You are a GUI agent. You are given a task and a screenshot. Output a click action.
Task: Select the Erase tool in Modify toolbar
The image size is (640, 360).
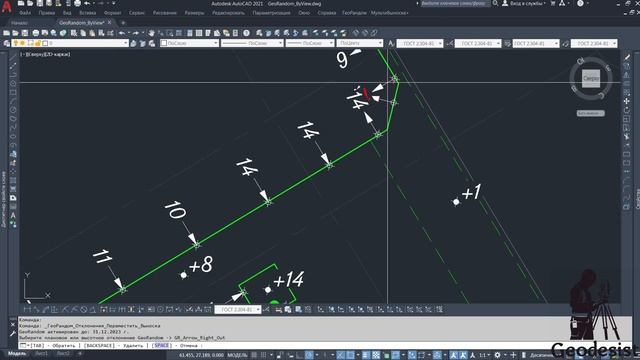click(x=627, y=57)
